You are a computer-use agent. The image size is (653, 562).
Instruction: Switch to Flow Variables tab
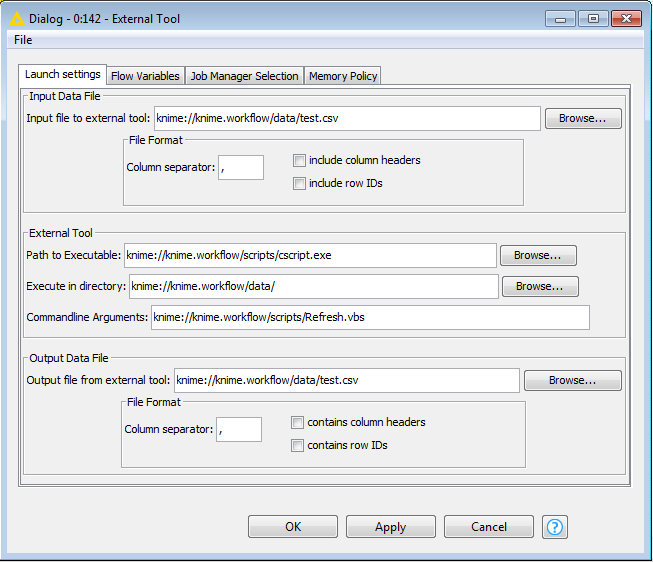tap(145, 76)
